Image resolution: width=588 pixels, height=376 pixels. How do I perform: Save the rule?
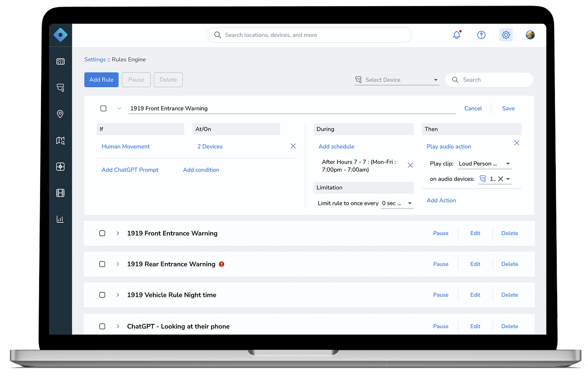click(x=508, y=108)
